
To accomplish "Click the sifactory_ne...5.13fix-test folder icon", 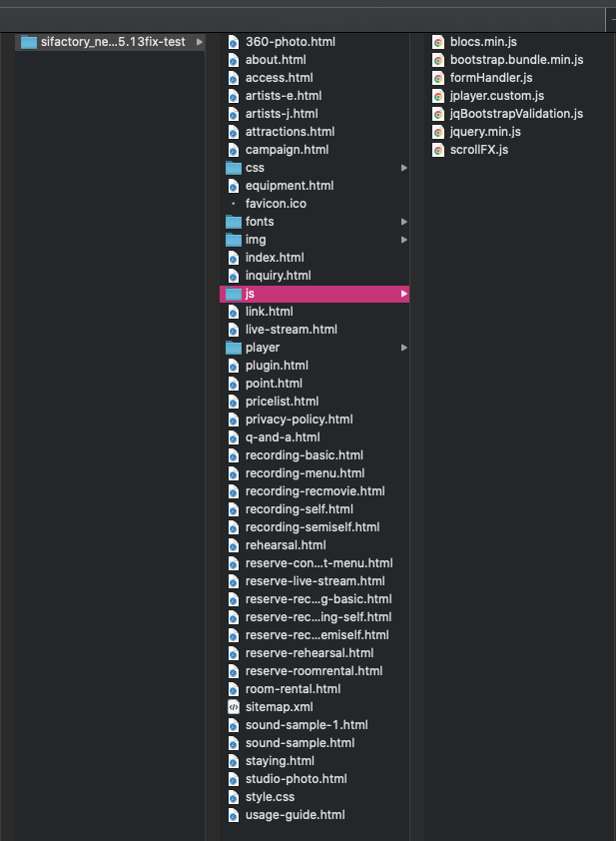I will [28, 42].
